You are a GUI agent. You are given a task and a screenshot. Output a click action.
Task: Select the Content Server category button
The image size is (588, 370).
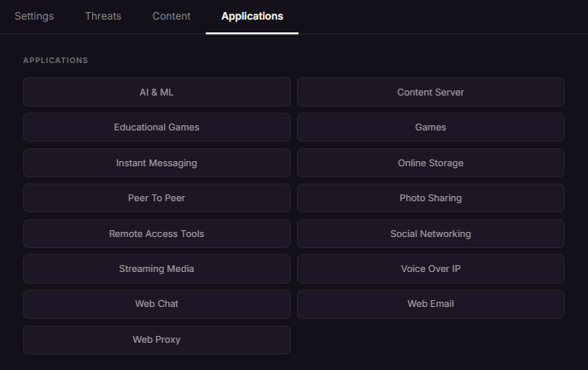[x=430, y=92]
